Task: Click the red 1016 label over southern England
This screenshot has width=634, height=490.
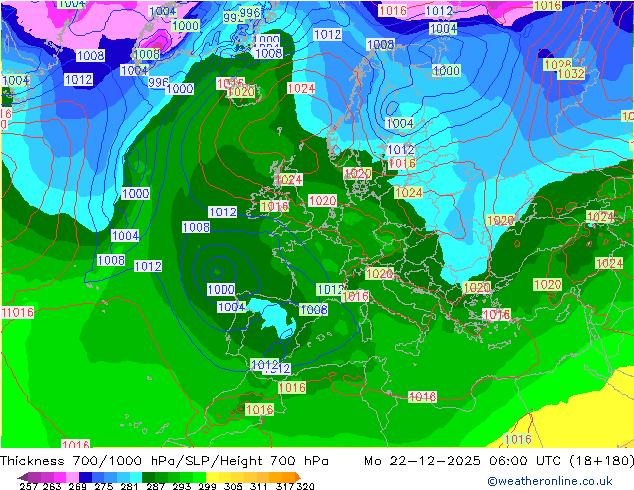Action: [274, 207]
